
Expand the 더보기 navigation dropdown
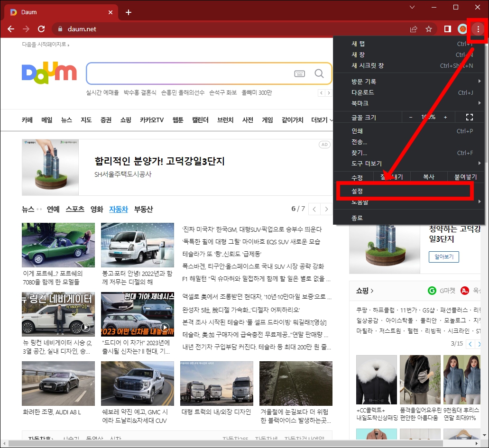(321, 120)
